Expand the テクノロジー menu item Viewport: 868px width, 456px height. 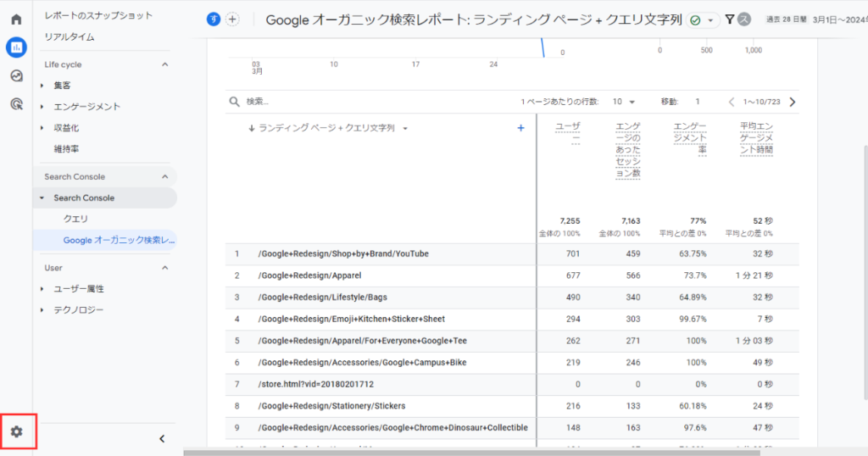(42, 310)
